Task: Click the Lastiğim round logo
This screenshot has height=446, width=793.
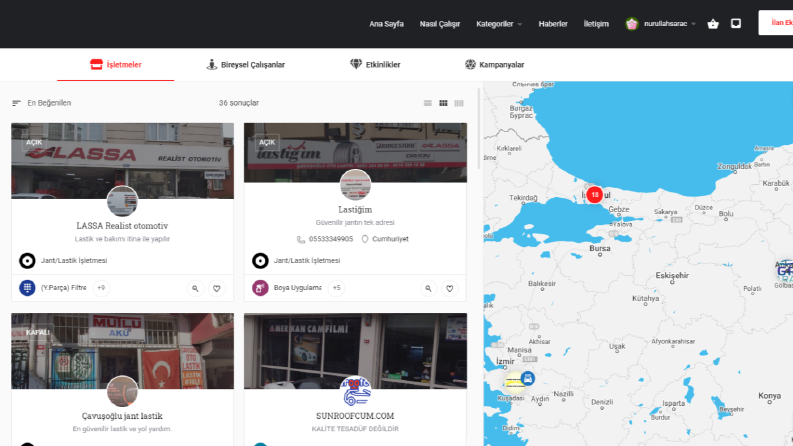Action: pyautogui.click(x=355, y=185)
